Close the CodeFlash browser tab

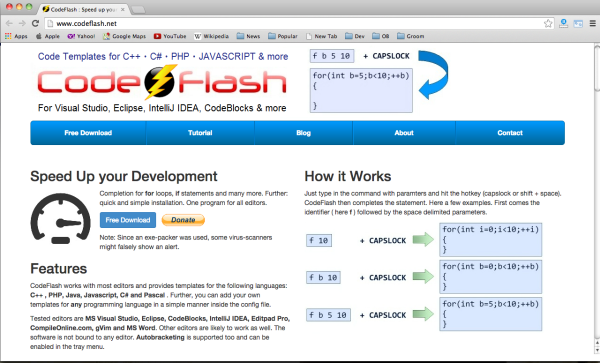(123, 9)
